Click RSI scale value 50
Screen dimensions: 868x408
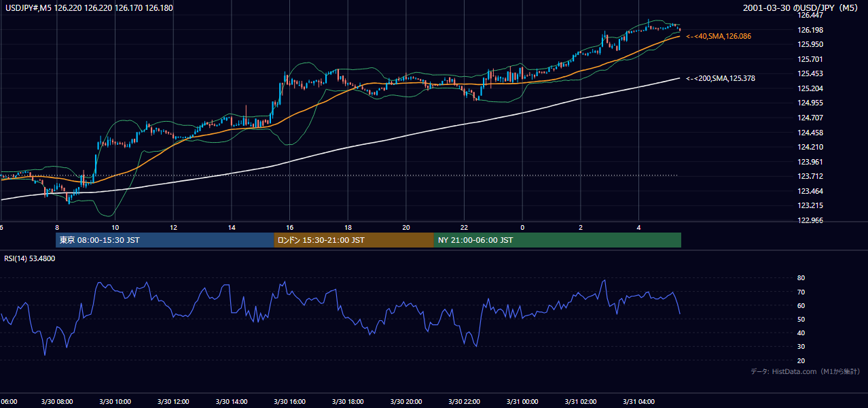[x=801, y=319]
